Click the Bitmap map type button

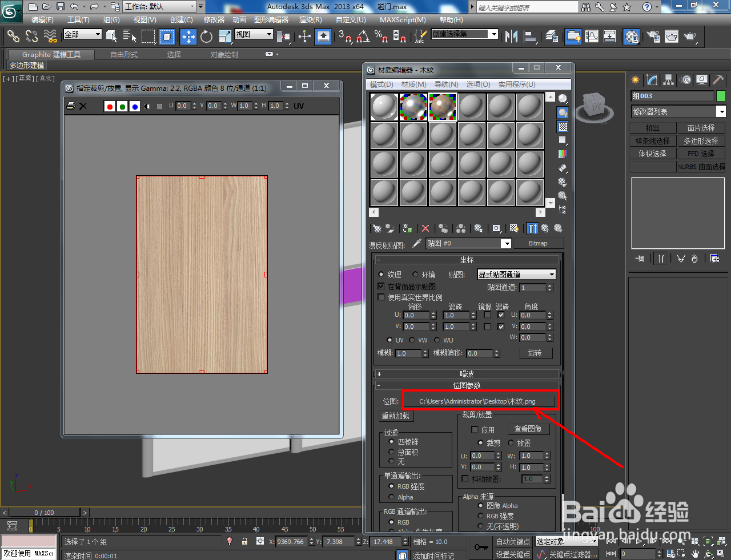[538, 243]
